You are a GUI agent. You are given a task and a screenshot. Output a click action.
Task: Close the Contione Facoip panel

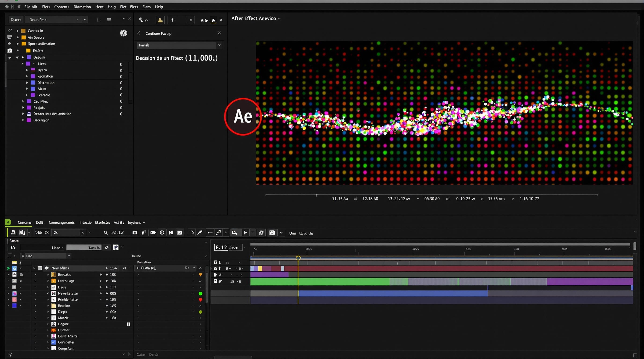click(x=219, y=33)
